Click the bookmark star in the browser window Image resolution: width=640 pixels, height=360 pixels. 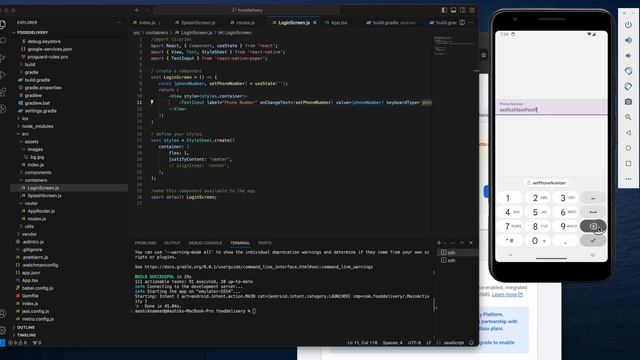point(484,55)
